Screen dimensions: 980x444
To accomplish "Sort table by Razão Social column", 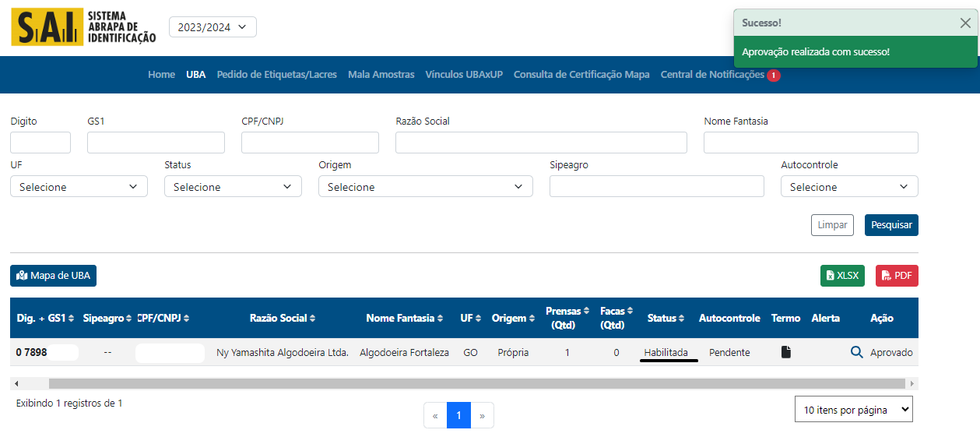I will coord(283,318).
